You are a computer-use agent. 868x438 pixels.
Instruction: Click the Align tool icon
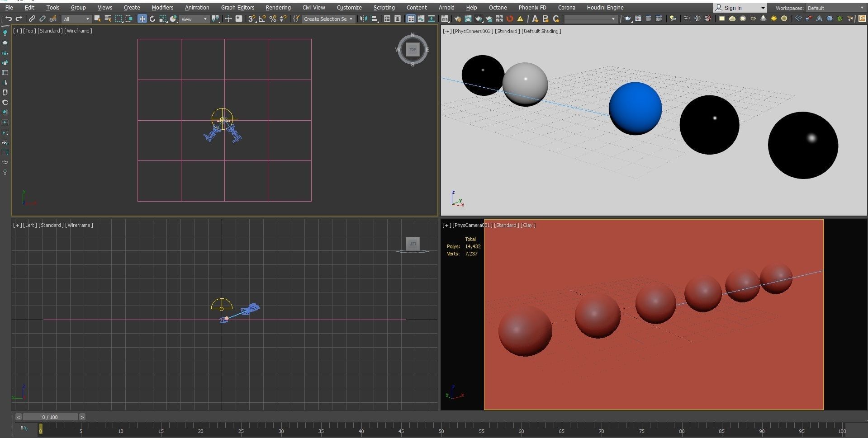click(374, 19)
